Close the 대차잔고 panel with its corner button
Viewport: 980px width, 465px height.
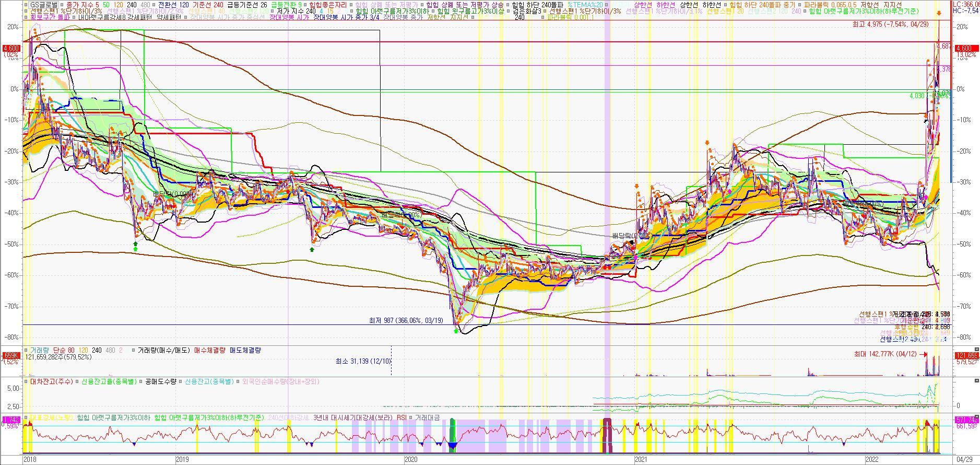[x=976, y=380]
